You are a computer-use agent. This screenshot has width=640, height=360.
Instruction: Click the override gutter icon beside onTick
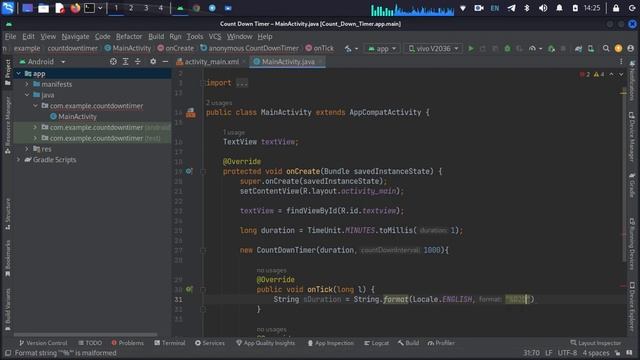189,289
